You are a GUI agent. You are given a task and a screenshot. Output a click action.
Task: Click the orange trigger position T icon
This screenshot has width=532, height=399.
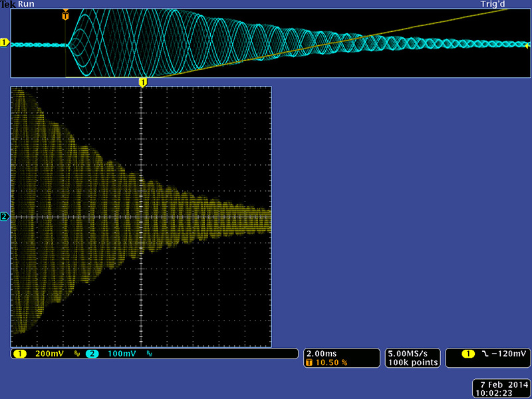point(309,363)
